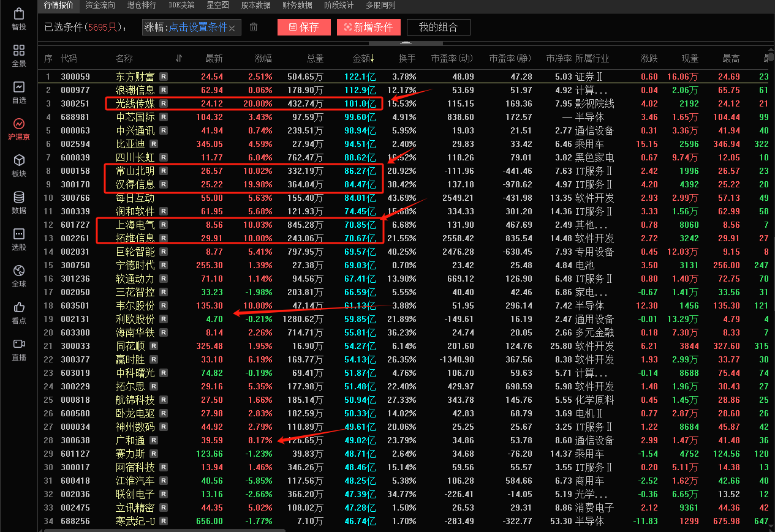Click the sort arrows icon beside 名称 header
The height and width of the screenshot is (532, 775).
[x=179, y=58]
